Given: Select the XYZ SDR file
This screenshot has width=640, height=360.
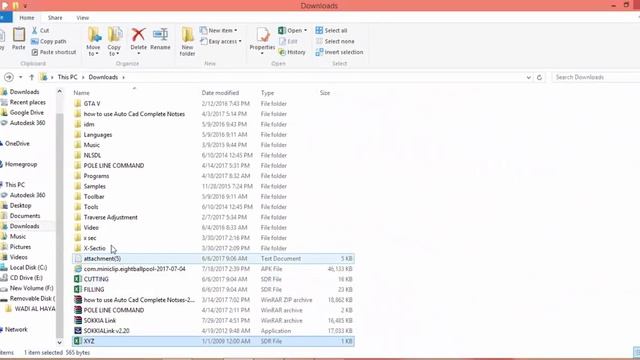Looking at the screenshot, I should pos(213,341).
